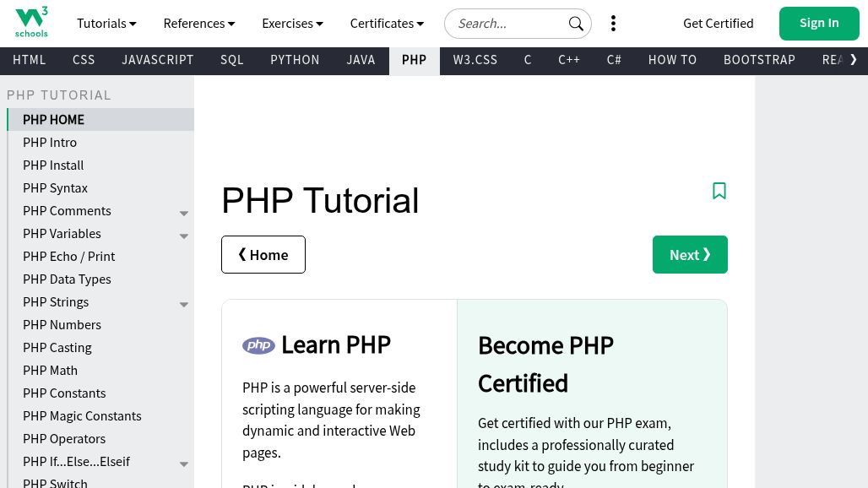868x488 pixels.
Task: Open the three-dot more options menu
Action: click(x=613, y=24)
